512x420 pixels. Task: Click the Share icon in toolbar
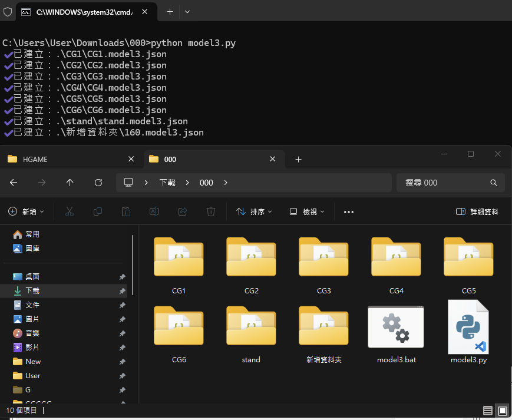(x=183, y=211)
